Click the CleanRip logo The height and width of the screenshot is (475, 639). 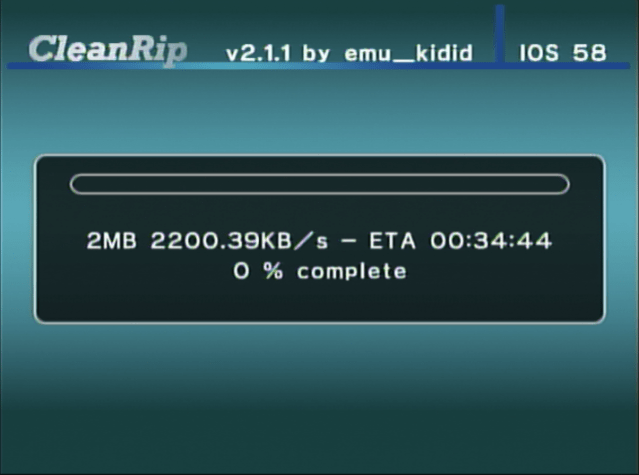[x=108, y=51]
